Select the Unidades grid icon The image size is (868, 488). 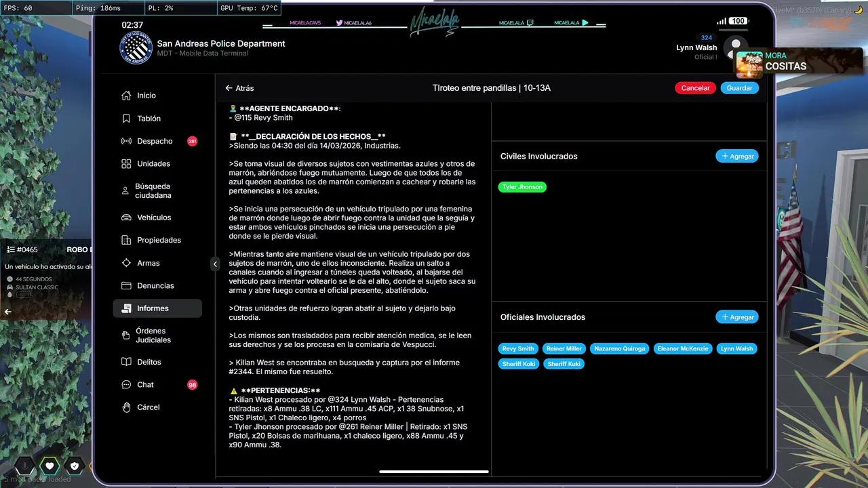click(x=126, y=164)
